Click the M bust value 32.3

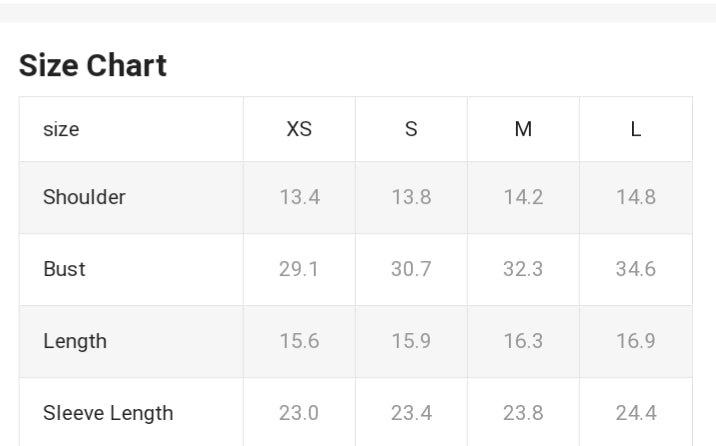(523, 269)
